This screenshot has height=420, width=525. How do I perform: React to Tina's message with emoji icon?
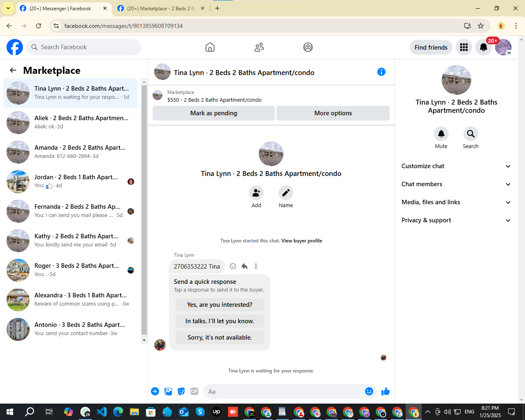click(233, 266)
